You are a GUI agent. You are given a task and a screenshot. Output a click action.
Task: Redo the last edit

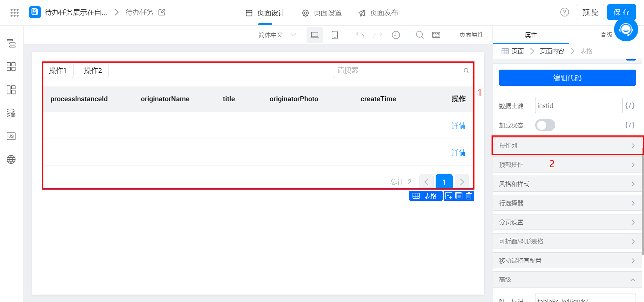tap(378, 35)
